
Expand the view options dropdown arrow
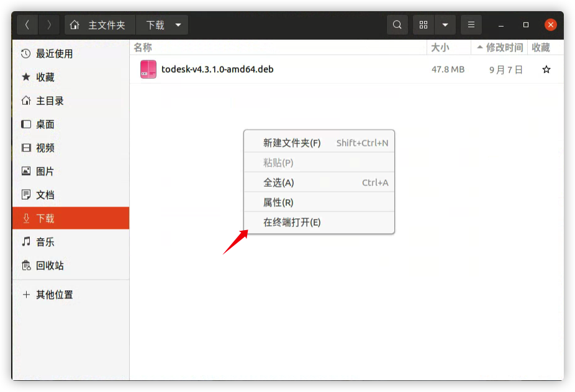click(x=445, y=25)
